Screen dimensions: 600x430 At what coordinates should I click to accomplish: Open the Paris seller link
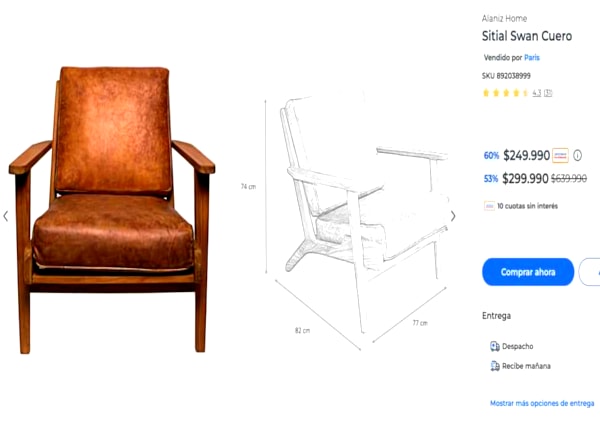pyautogui.click(x=532, y=58)
